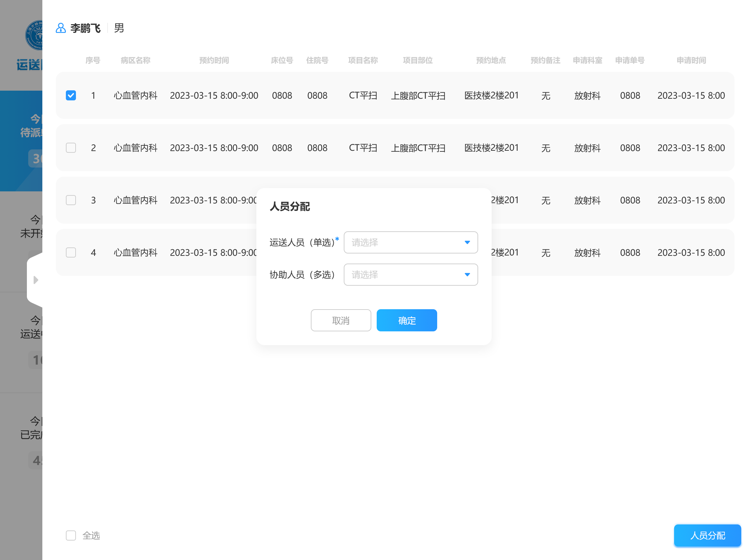The height and width of the screenshot is (560, 748).
Task: Click the 申请单号 column header
Action: coord(630,60)
